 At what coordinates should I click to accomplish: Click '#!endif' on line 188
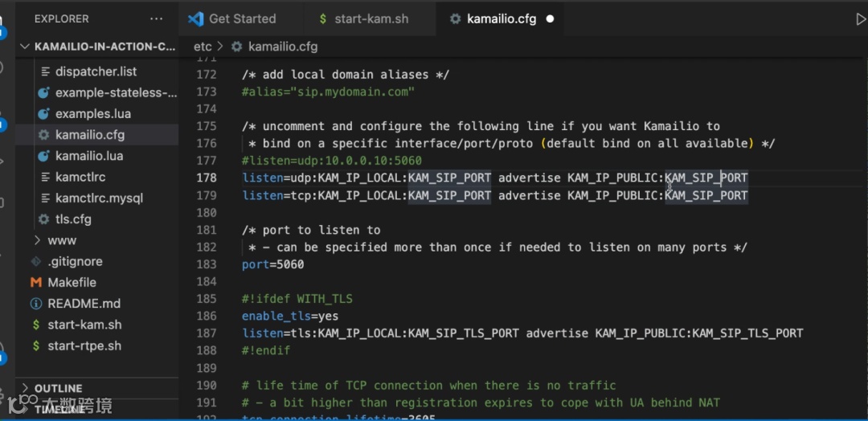point(266,350)
